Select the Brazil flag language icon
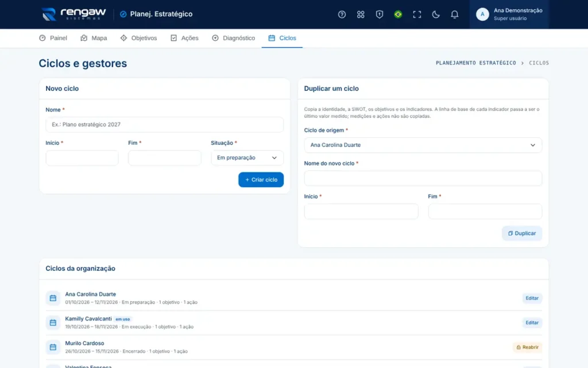The image size is (588, 368). tap(398, 14)
